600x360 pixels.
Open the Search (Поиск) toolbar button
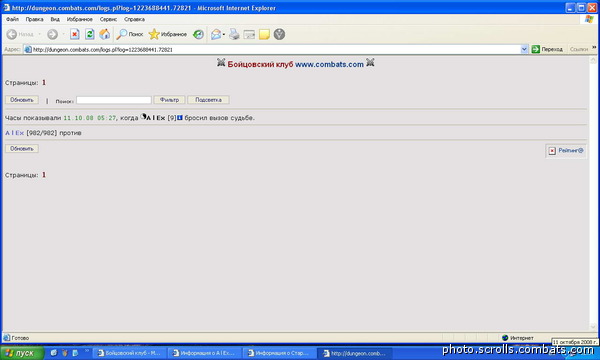click(130, 34)
